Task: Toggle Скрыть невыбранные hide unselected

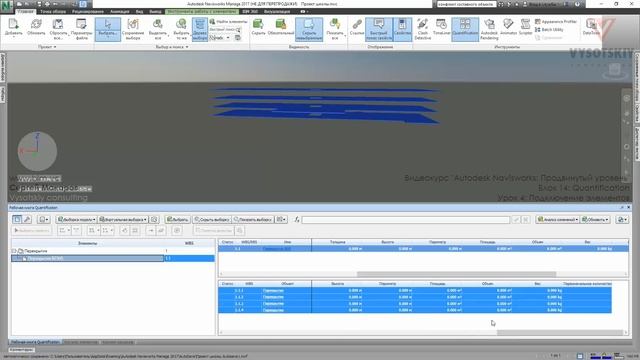Action: (x=309, y=29)
